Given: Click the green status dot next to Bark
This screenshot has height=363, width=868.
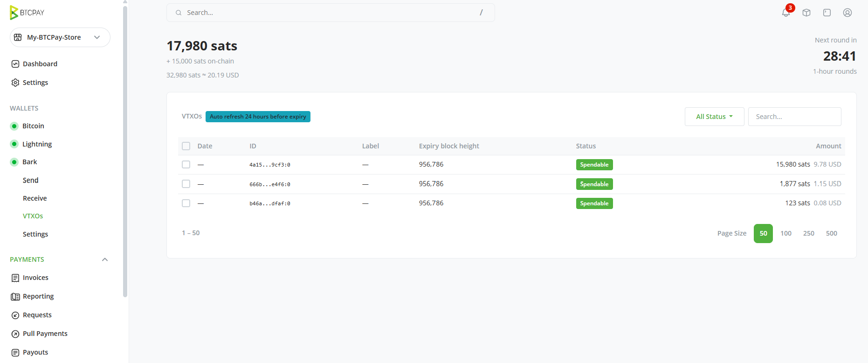Looking at the screenshot, I should [x=14, y=162].
